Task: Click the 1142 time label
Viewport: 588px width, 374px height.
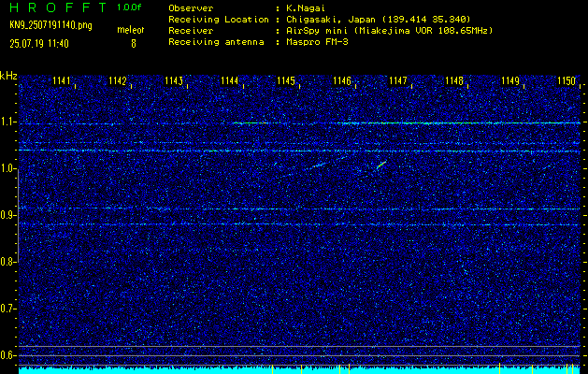Action: click(118, 80)
